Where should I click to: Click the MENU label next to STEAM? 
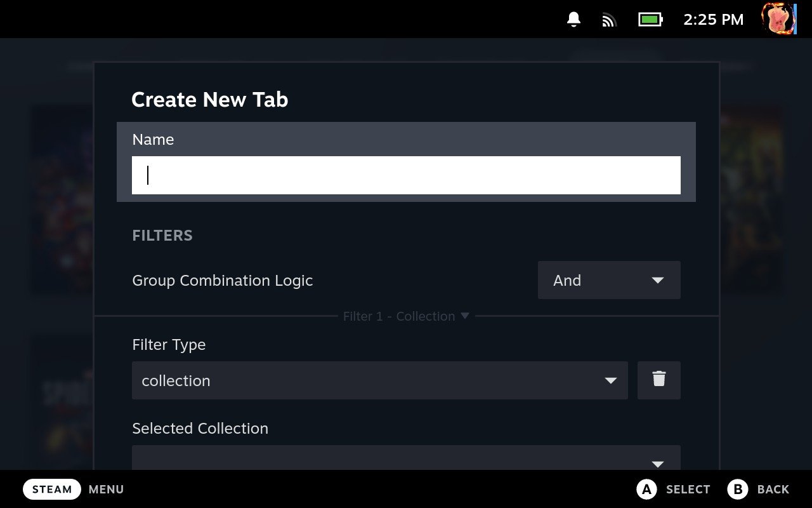pyautogui.click(x=105, y=489)
